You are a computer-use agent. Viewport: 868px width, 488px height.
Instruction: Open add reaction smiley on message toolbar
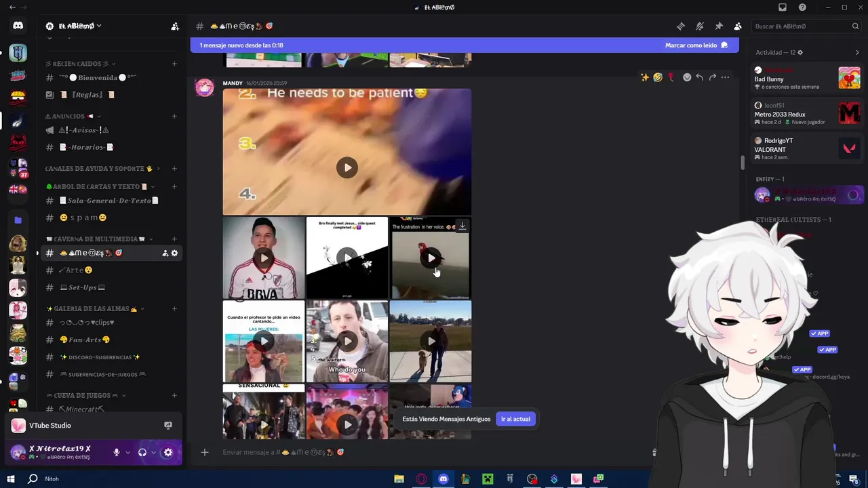(687, 77)
